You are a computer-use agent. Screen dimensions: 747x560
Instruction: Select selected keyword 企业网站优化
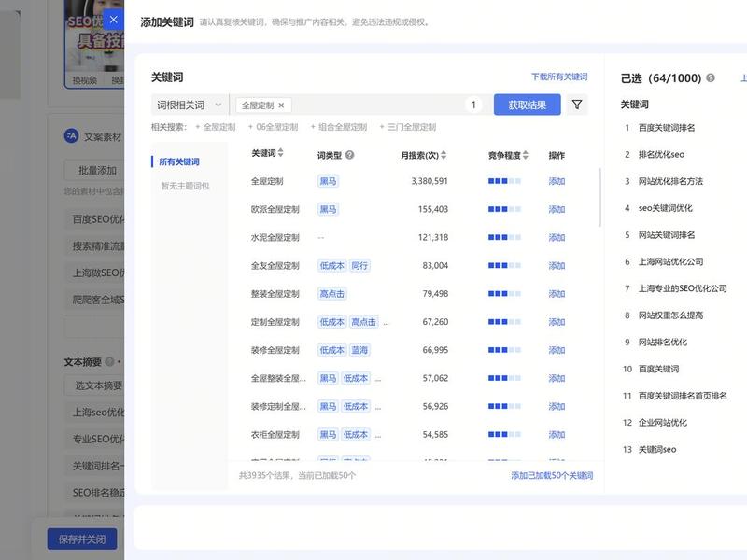tap(663, 423)
